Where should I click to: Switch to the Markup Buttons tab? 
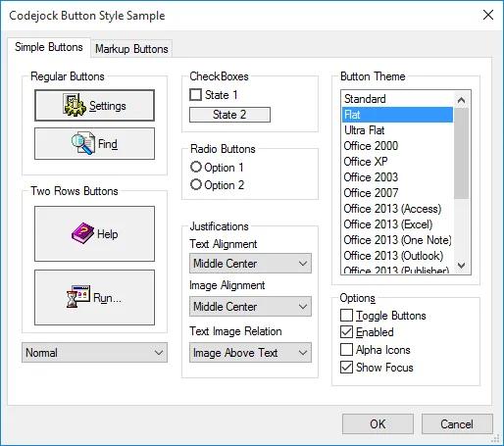[131, 49]
